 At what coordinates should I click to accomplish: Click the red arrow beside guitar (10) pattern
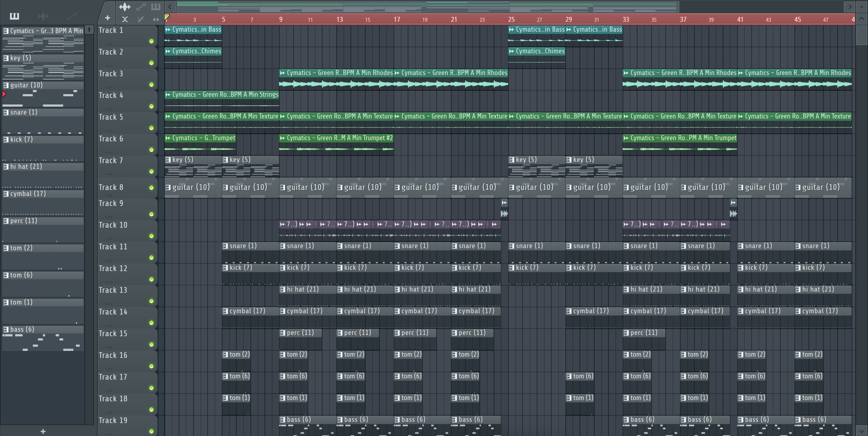click(4, 94)
